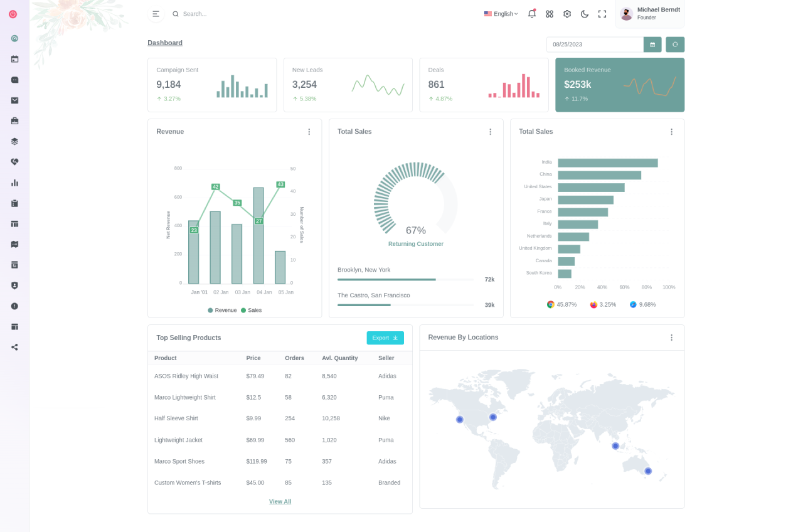This screenshot has height=532, width=803.
Task: Click the Product column header
Action: click(x=166, y=358)
